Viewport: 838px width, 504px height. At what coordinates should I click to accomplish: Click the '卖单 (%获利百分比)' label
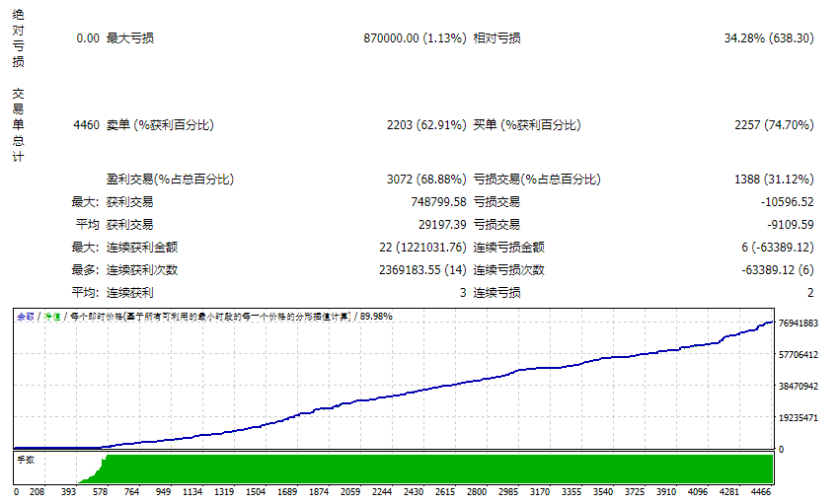160,125
